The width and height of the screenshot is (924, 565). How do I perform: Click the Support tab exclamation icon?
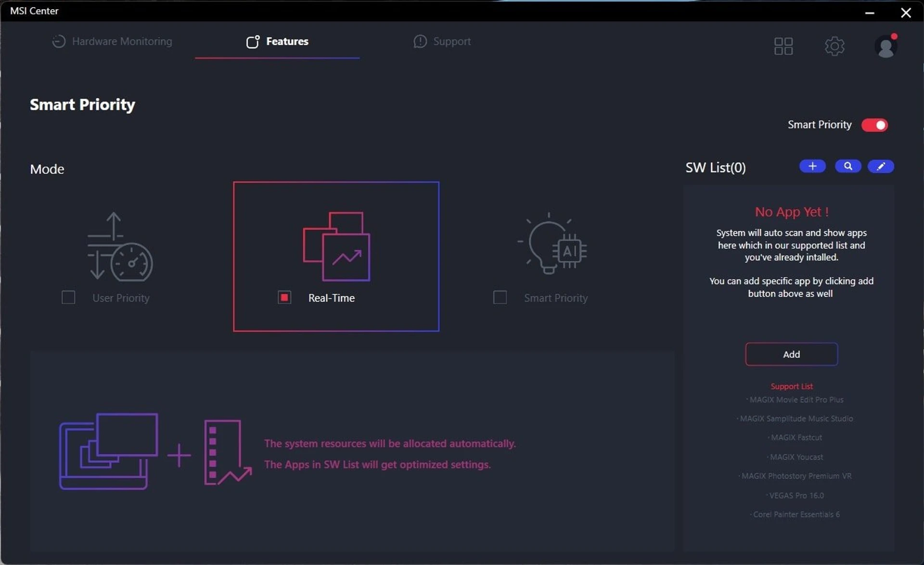[420, 41]
